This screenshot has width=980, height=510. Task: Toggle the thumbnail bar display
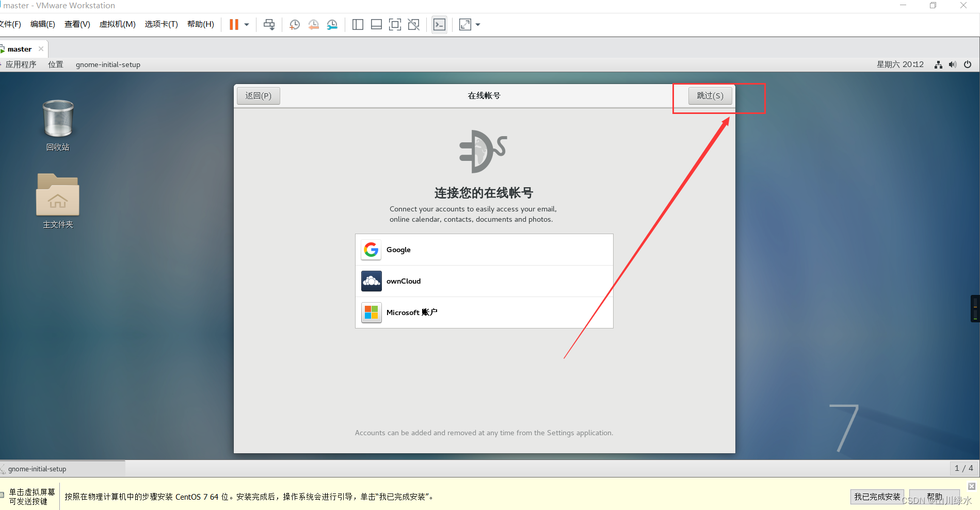pos(376,24)
